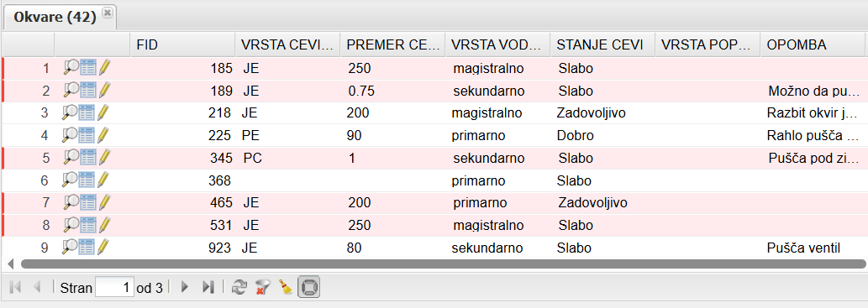
Task: Zoom to feature in row 1 with magnifier
Action: [71, 68]
